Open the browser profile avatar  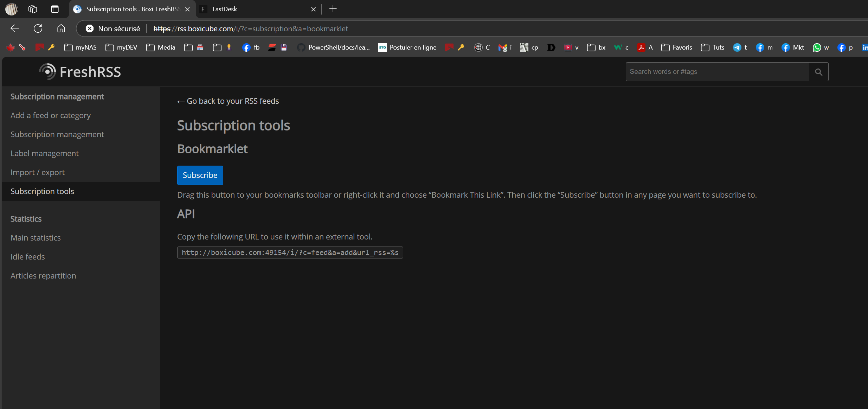11,9
